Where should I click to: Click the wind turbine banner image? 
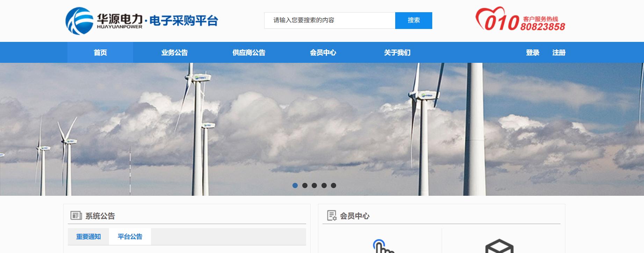(x=322, y=129)
